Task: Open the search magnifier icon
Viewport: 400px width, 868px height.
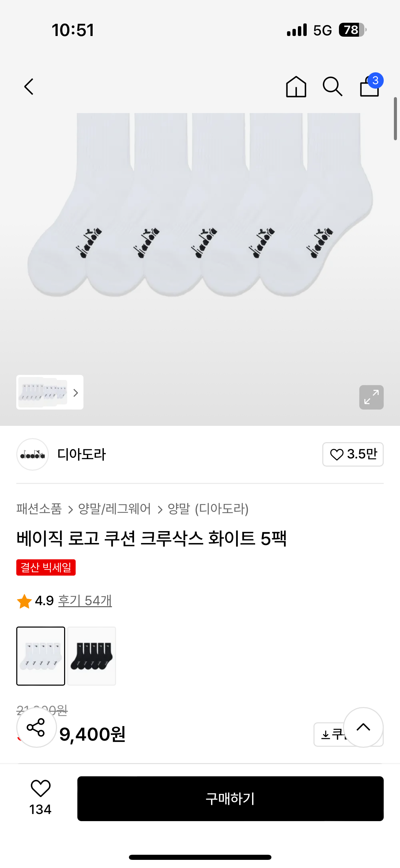Action: [x=332, y=87]
